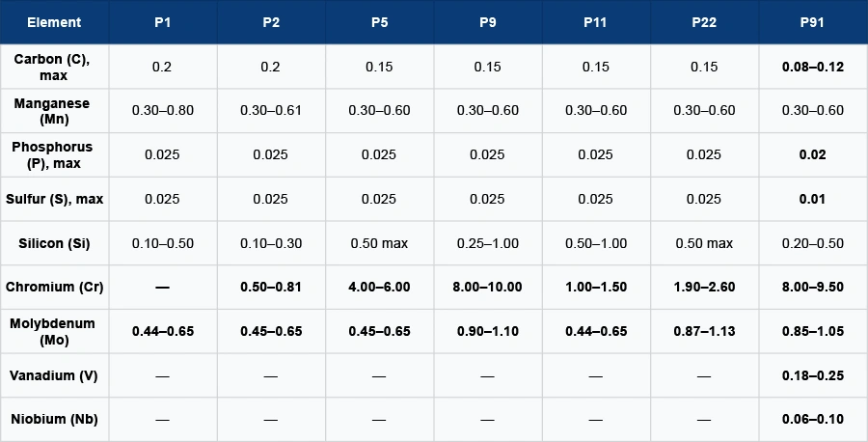Click the P91 column header

click(812, 22)
